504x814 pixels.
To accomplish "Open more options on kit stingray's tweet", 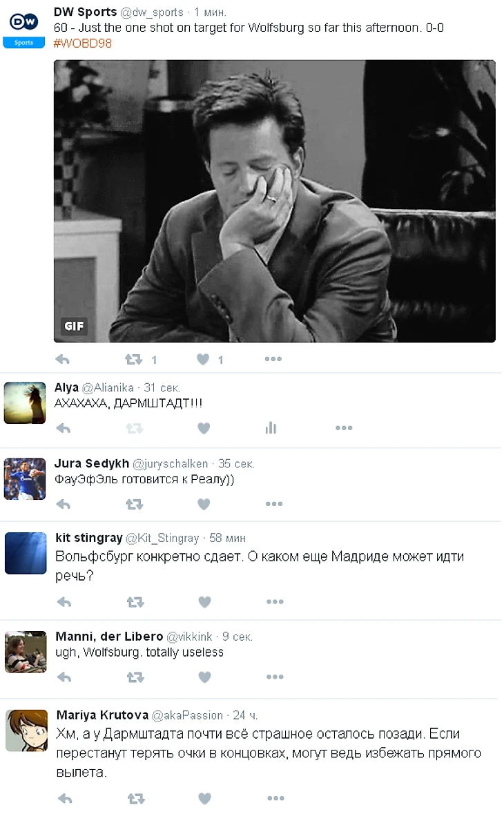I will 275,601.
